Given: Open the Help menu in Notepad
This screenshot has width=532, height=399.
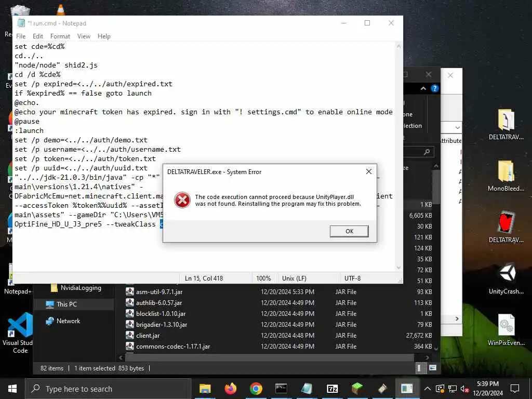Looking at the screenshot, I should pyautogui.click(x=104, y=36).
